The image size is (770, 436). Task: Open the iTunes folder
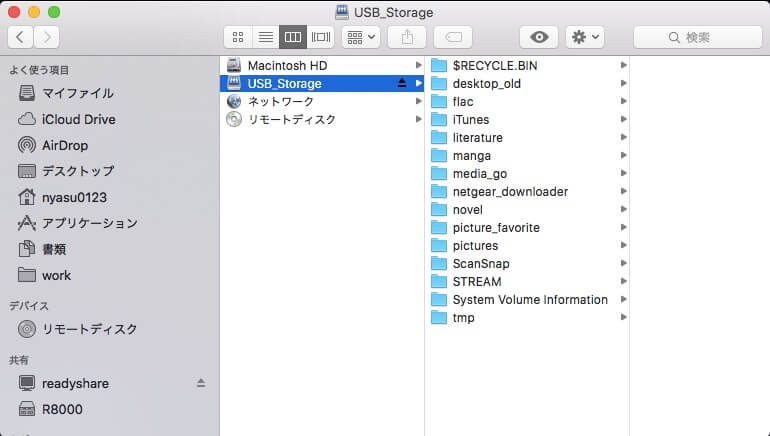(529, 119)
